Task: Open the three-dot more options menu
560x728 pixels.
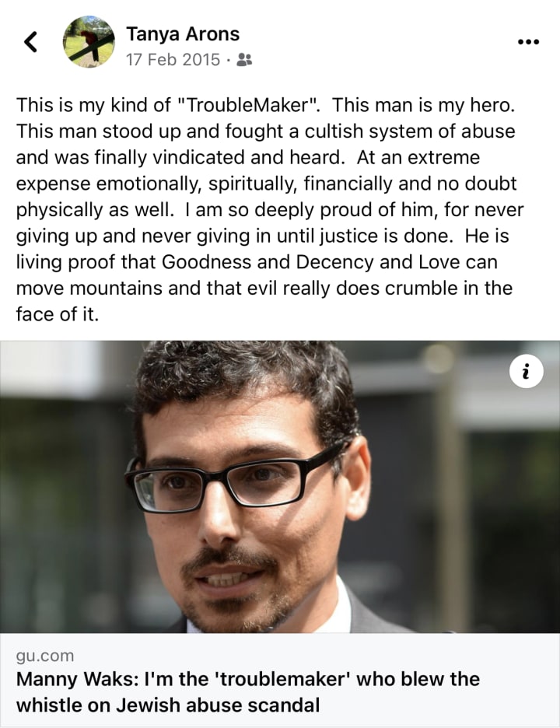Action: 528,42
